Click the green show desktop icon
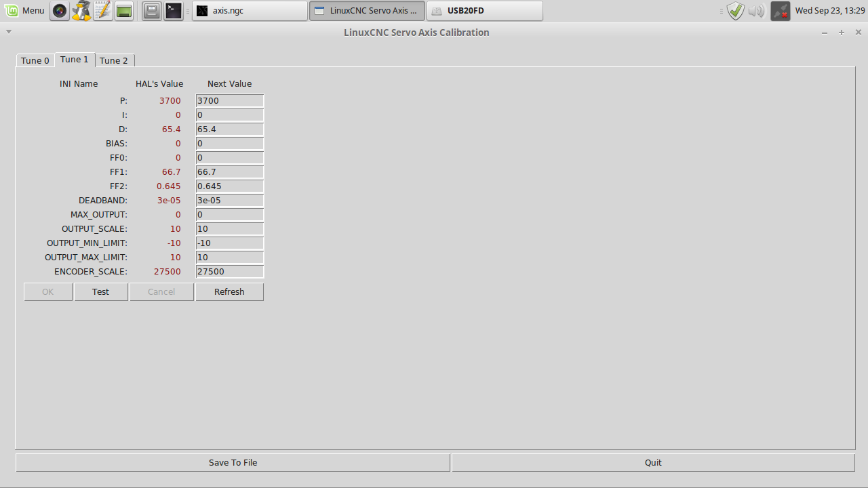This screenshot has width=868, height=488. [x=123, y=11]
